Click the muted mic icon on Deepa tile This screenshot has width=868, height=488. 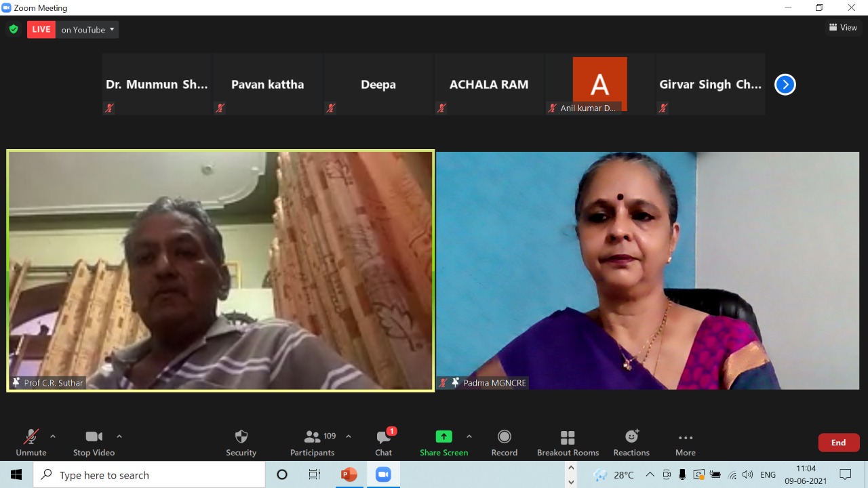[331, 108]
